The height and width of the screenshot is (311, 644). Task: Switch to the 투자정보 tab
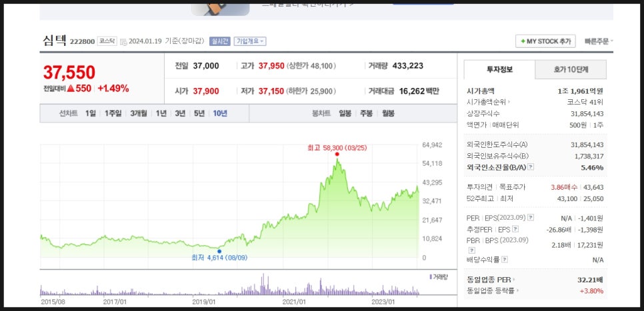point(499,69)
